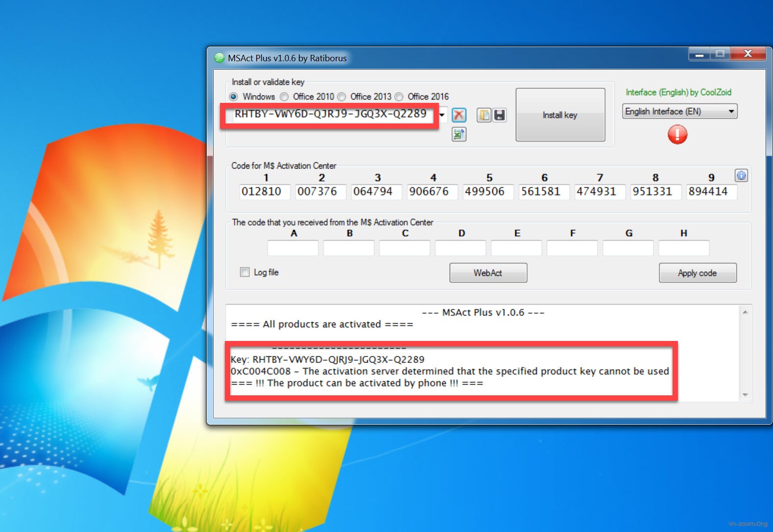
Task: Click activation code field 2 showing 007376
Action: (x=321, y=192)
